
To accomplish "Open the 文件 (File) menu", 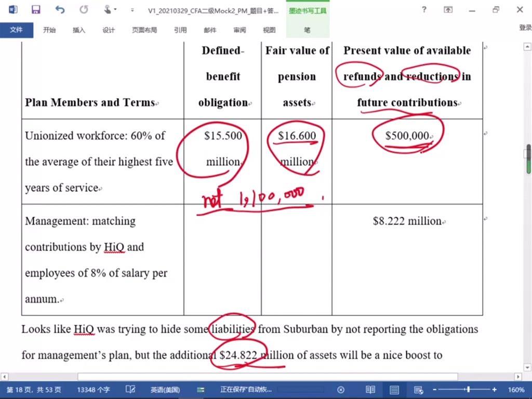I will pos(16,30).
